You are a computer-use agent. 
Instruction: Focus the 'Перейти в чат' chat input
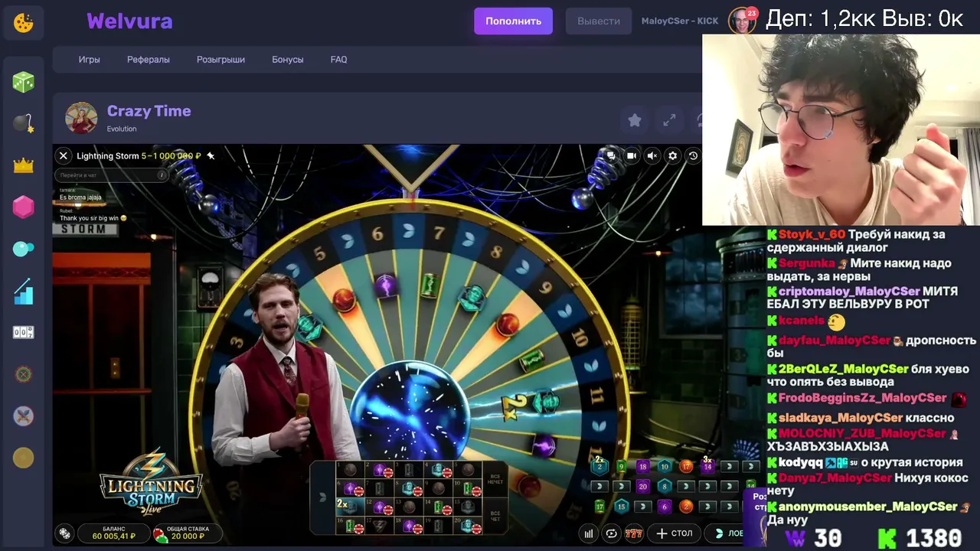coord(112,175)
